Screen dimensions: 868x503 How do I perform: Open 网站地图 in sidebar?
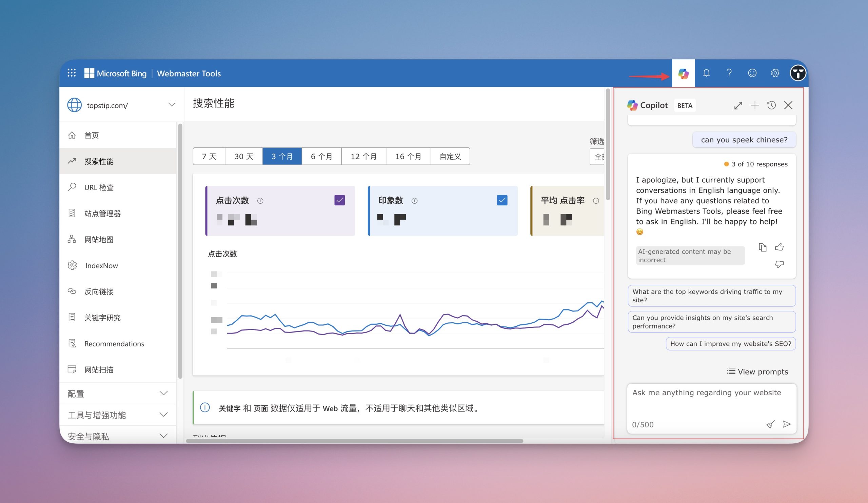click(118, 239)
